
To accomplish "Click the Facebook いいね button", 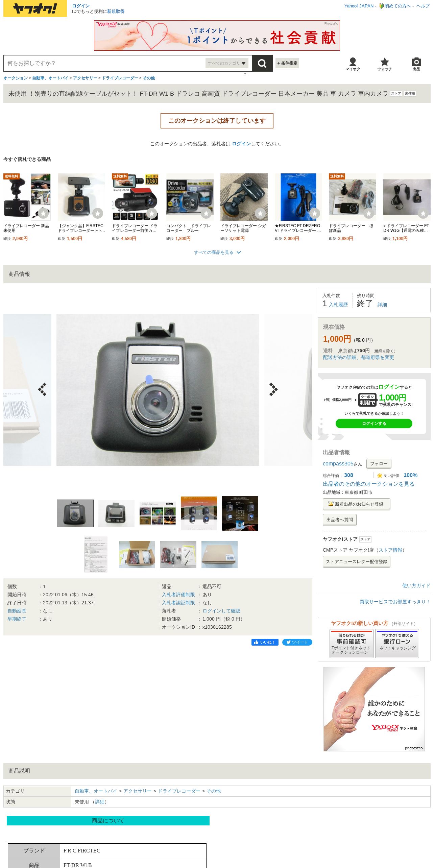I will pos(265,642).
